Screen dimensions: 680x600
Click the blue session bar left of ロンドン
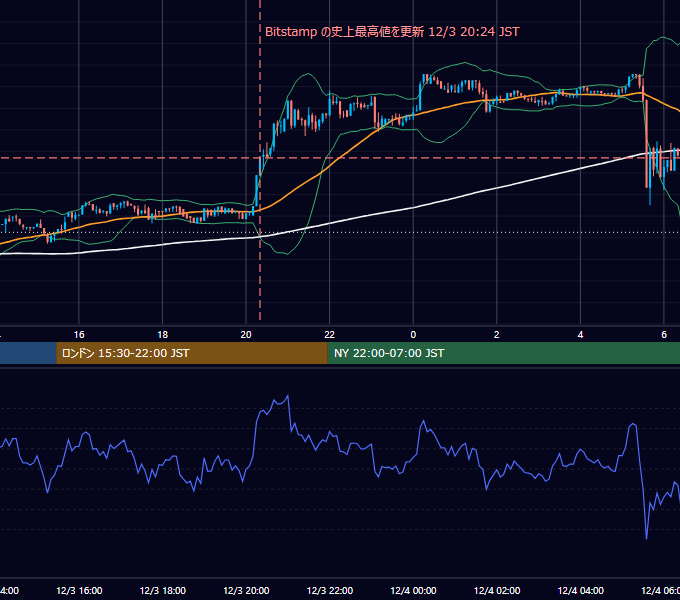28,353
